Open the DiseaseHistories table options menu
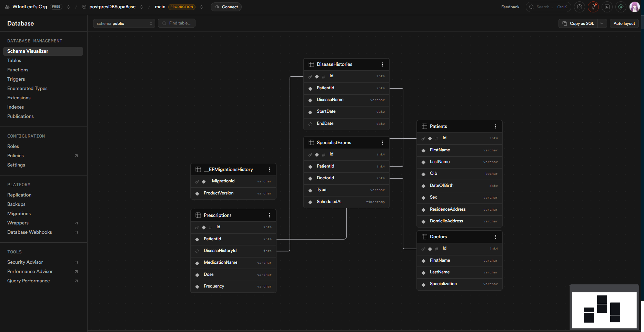This screenshot has width=644, height=332. pos(382,64)
